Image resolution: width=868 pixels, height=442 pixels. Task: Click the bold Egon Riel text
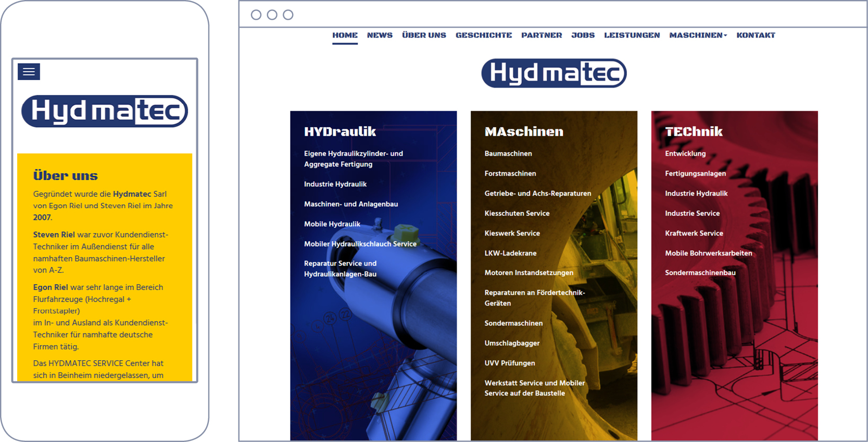point(51,287)
